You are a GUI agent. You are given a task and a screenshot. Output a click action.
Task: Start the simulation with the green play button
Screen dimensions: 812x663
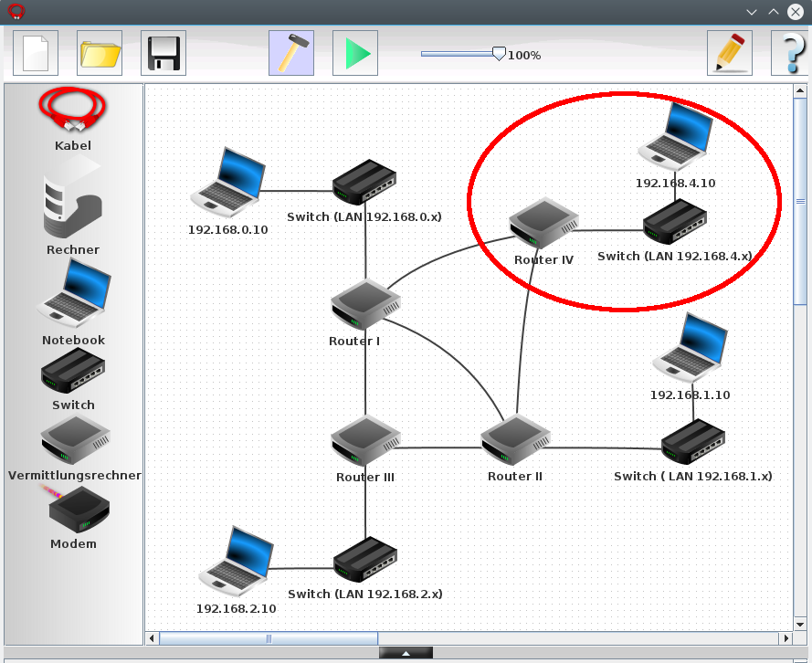[x=354, y=53]
